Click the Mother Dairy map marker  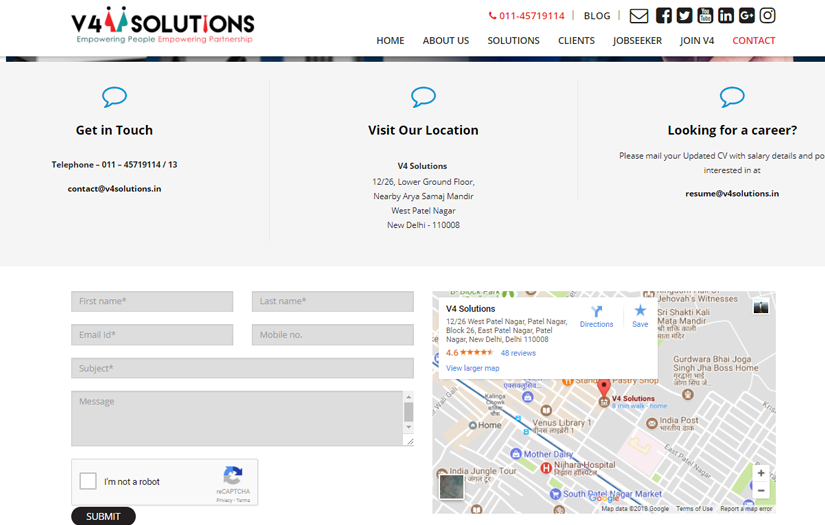click(516, 453)
